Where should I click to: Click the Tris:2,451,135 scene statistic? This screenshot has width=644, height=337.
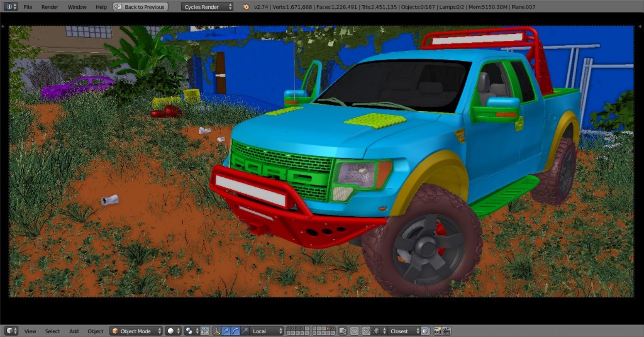pyautogui.click(x=379, y=7)
